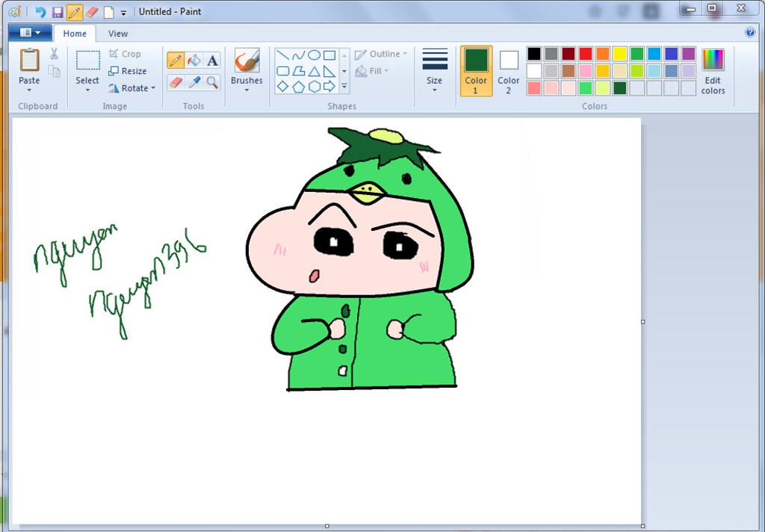The height and width of the screenshot is (532, 765).
Task: Open the Rotate dropdown
Action: point(131,88)
